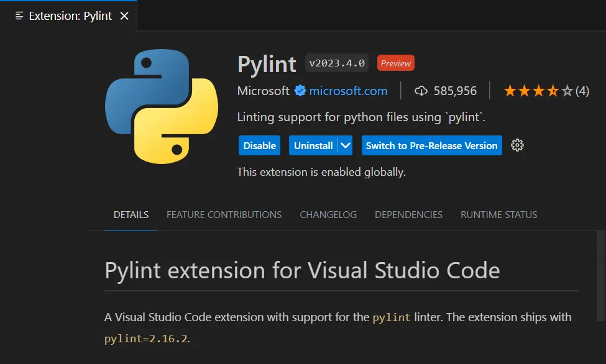Click the Preview badge label
Image resolution: width=606 pixels, height=364 pixels.
pos(396,63)
